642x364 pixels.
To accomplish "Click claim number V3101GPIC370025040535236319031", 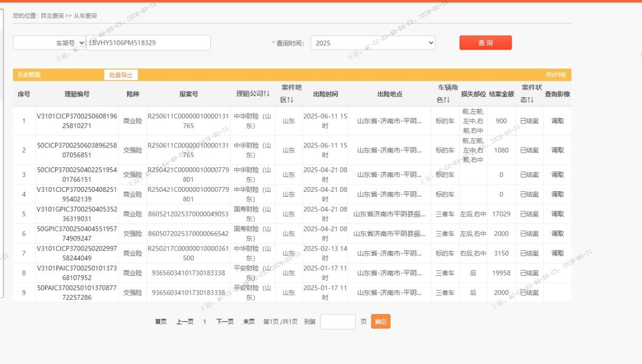I will [x=77, y=214].
